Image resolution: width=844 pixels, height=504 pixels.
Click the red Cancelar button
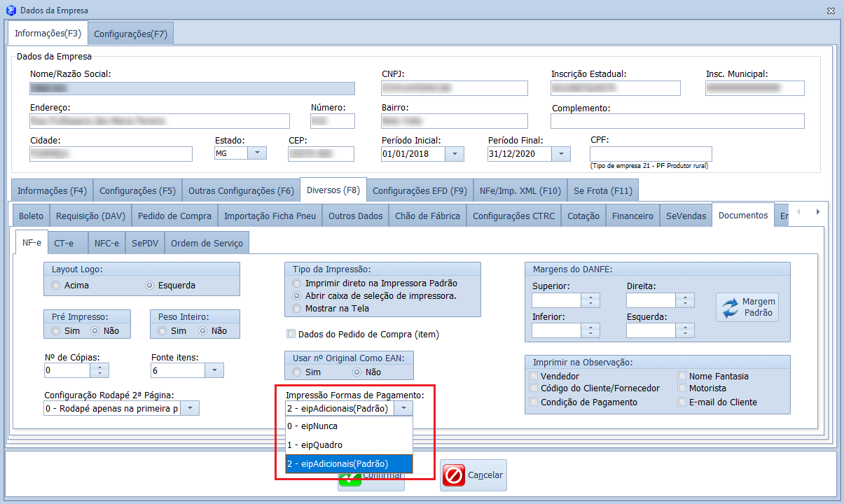pos(473,475)
